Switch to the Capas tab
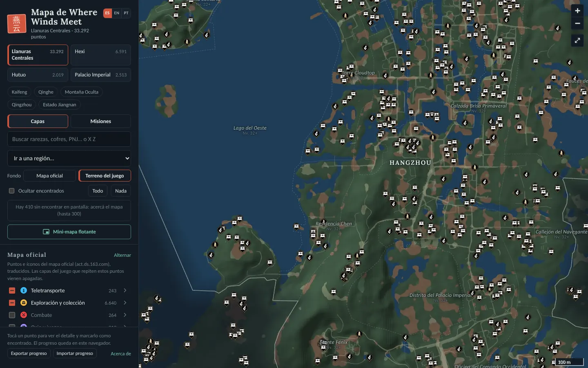This screenshot has width=588, height=368. click(x=38, y=121)
